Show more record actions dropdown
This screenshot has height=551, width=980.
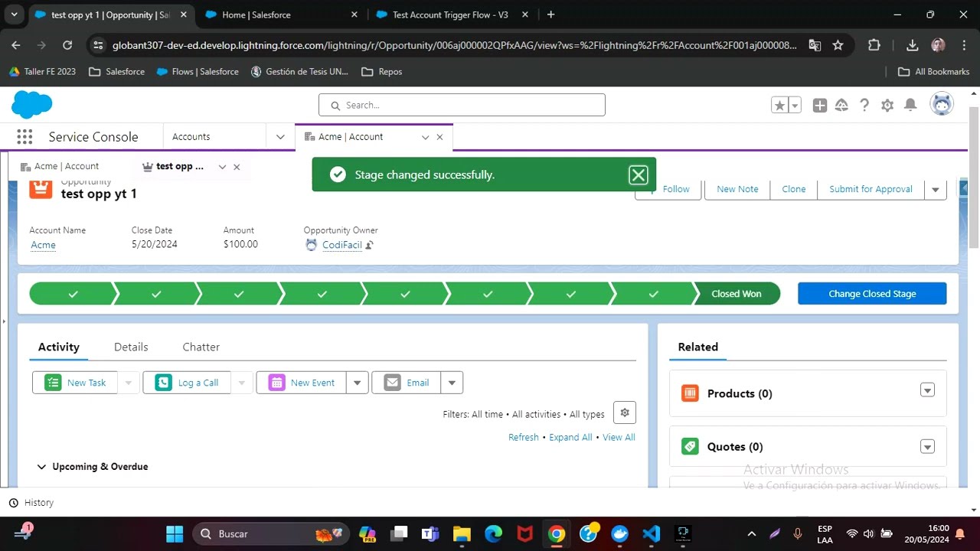[x=936, y=189]
